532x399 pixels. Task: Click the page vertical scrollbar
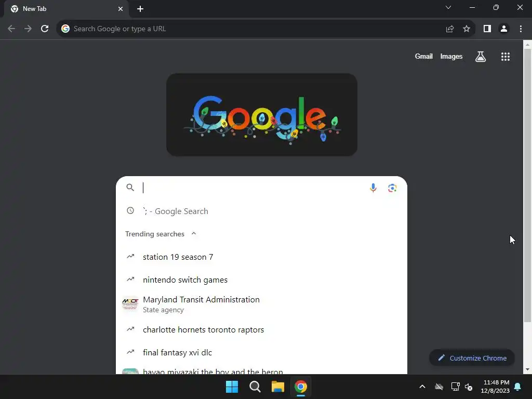click(527, 185)
